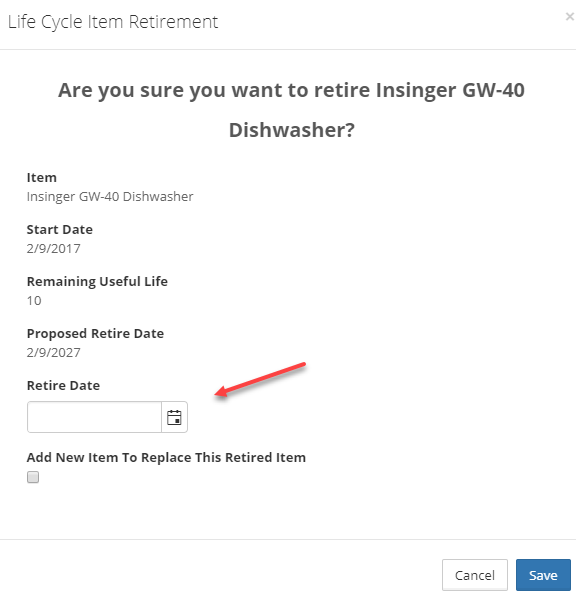This screenshot has width=576, height=595.
Task: Click the Insinger GW-40 Dishwasher item value
Action: (x=110, y=197)
